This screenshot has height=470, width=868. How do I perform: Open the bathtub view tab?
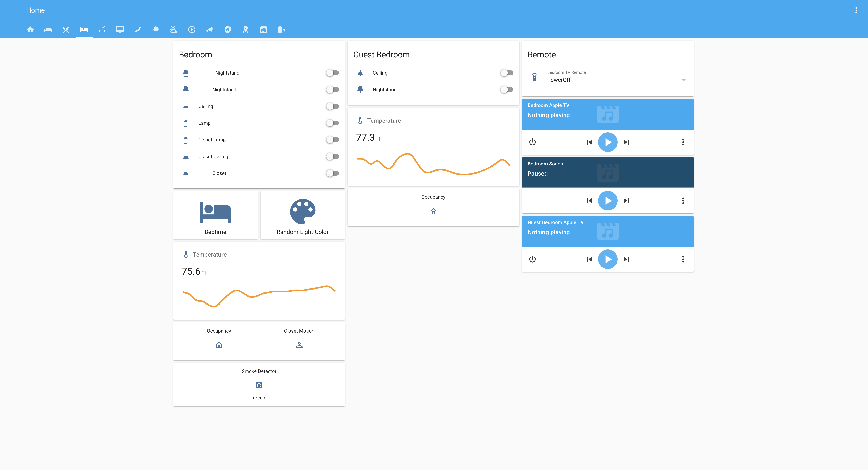(102, 30)
